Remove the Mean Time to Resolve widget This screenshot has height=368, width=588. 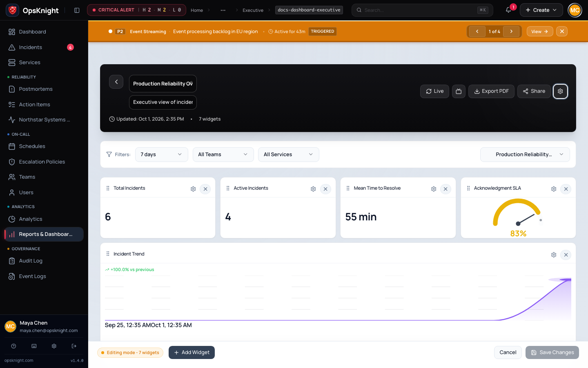[x=445, y=189]
